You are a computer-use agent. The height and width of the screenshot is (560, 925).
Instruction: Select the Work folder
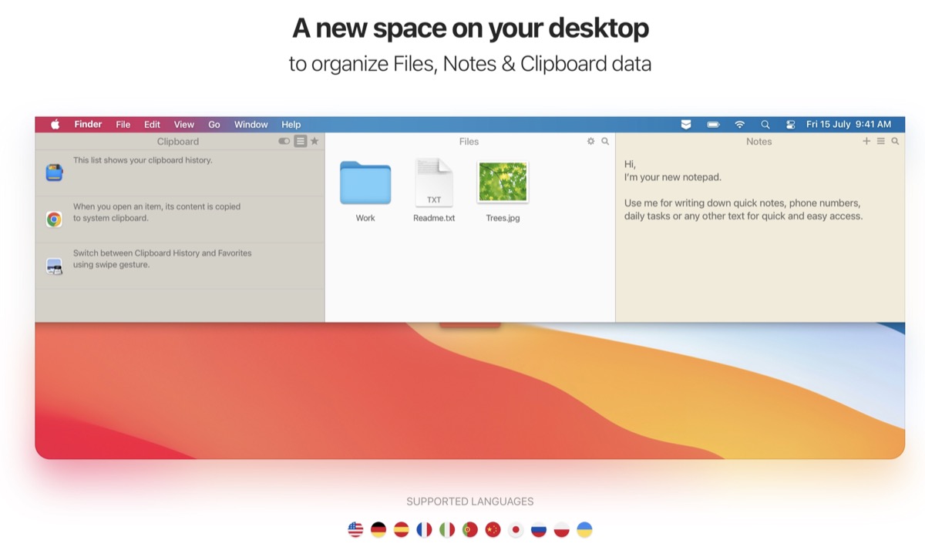point(365,183)
